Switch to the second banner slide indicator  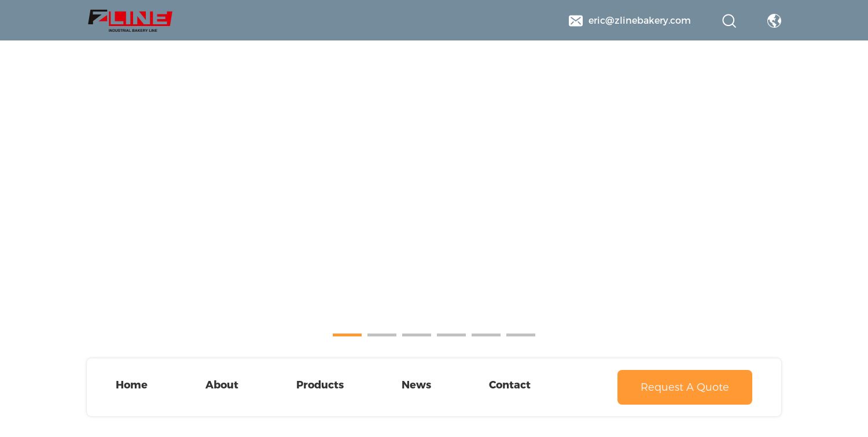click(382, 335)
